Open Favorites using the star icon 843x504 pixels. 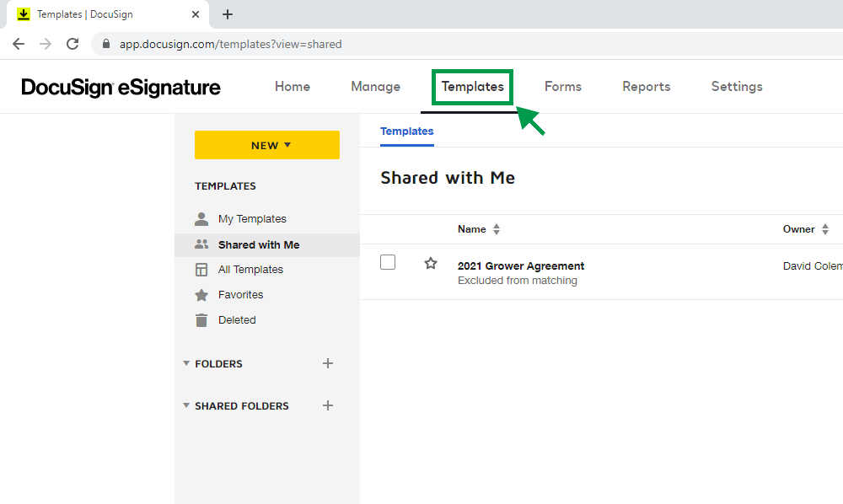pos(201,294)
